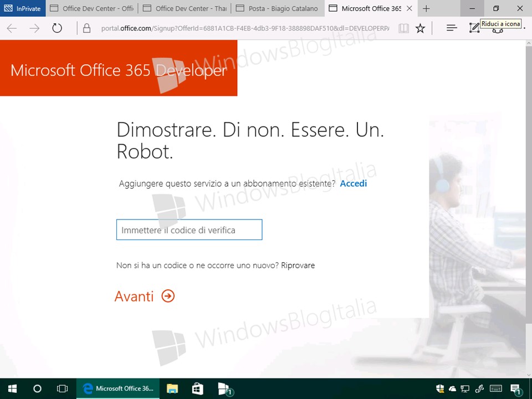The height and width of the screenshot is (399, 532).
Task: Add page to favorites with star icon
Action: [x=420, y=28]
